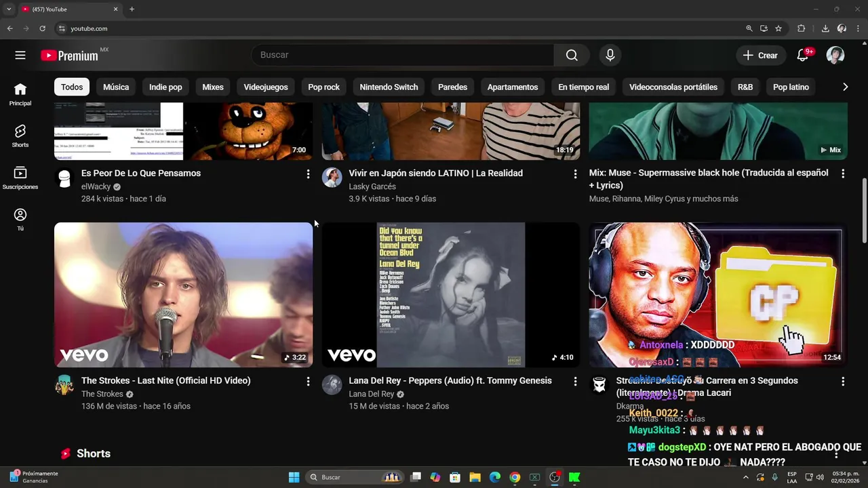868x488 pixels.
Task: Select the Nintendo Switch filter chip
Action: pyautogui.click(x=389, y=87)
